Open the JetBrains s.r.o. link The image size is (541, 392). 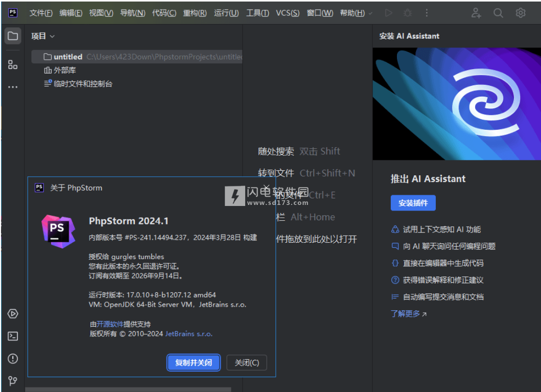tap(189, 334)
